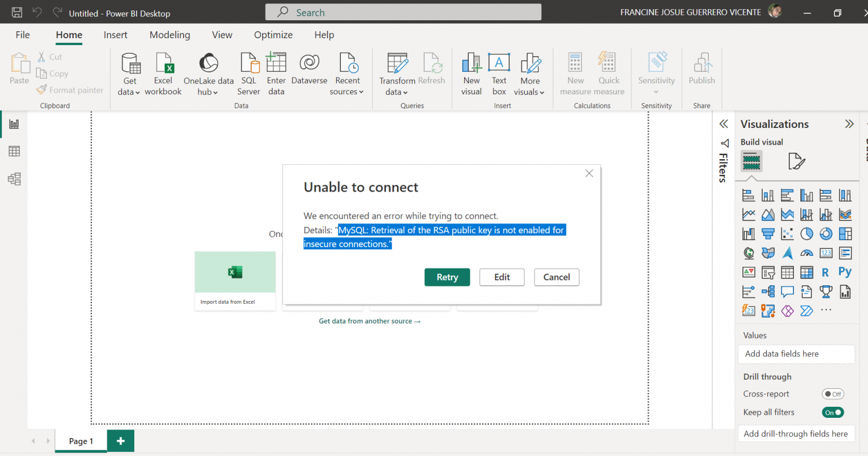
Task: Select the Power Automate visual
Action: [807, 311]
